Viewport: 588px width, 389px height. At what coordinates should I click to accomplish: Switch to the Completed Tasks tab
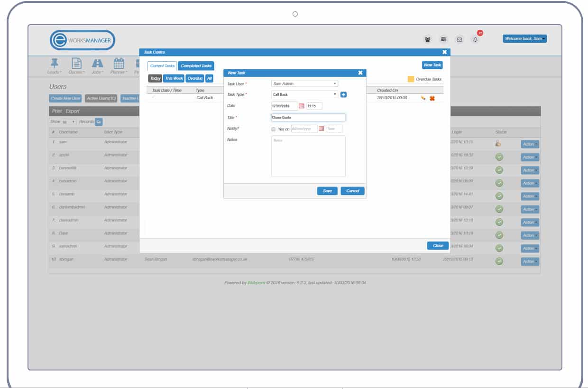pos(196,66)
